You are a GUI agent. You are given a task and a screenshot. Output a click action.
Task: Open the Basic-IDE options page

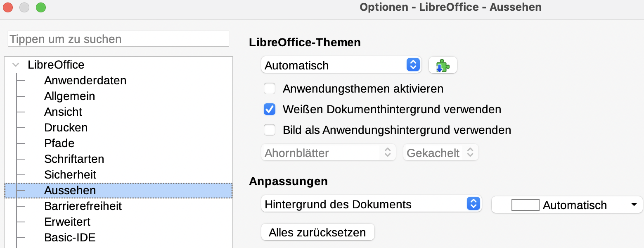click(70, 237)
